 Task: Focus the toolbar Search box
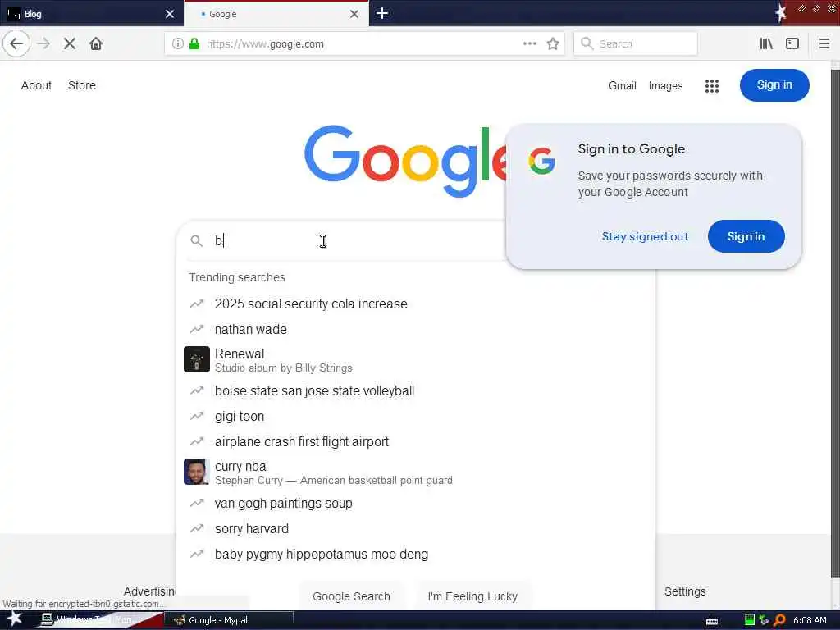point(636,44)
